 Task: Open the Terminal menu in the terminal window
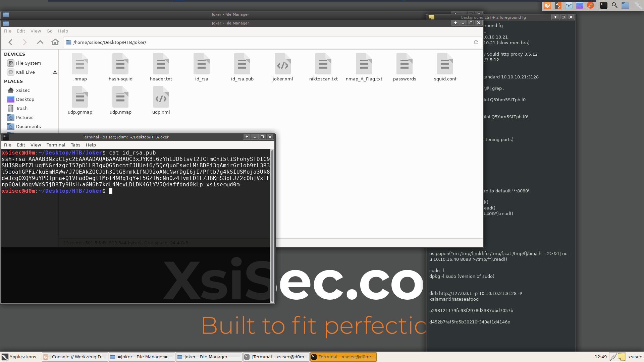tap(56, 145)
